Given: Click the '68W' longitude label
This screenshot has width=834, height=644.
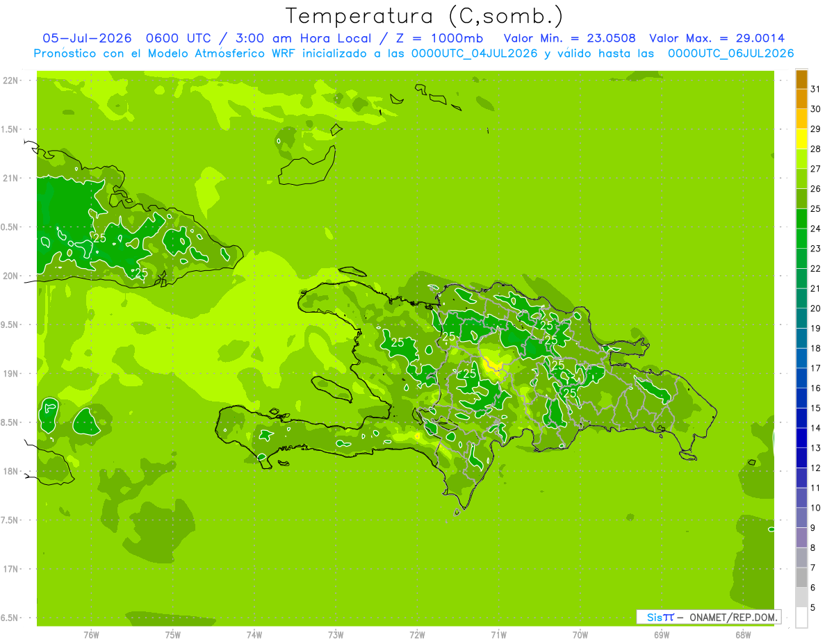Looking at the screenshot, I should (743, 635).
